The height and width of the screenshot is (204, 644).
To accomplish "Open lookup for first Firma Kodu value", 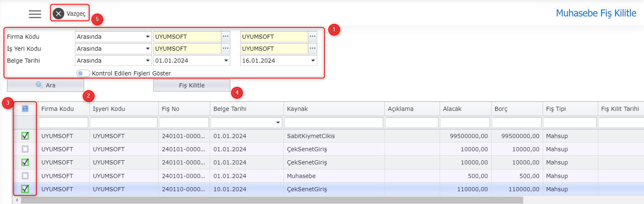I will pos(225,37).
